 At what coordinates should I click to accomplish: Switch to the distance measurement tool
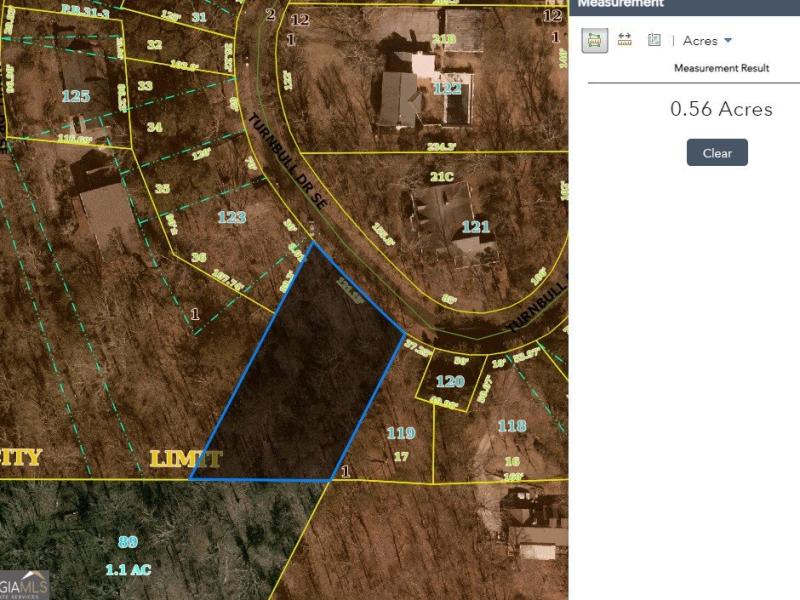point(625,40)
